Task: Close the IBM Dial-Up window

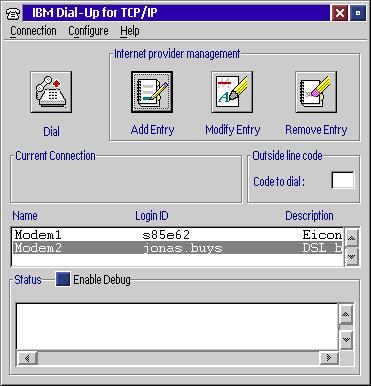Action: [340, 14]
